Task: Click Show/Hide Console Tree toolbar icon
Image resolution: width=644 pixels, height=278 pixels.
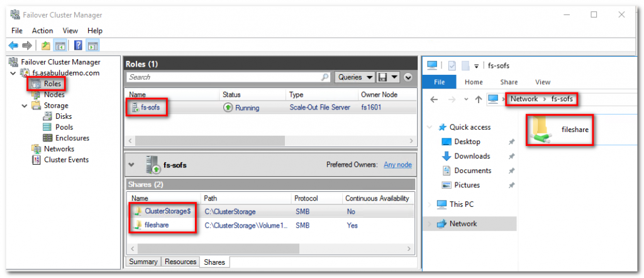Action: pos(60,45)
